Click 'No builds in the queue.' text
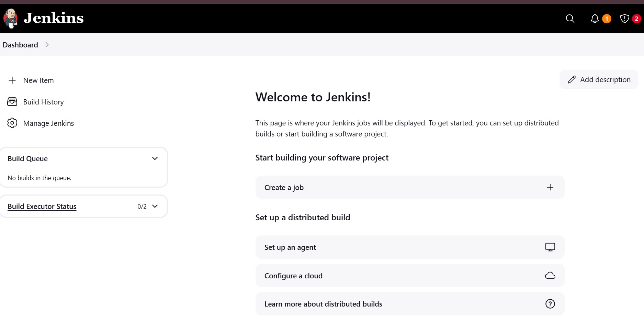Viewport: 644px width, 333px height. (39, 178)
